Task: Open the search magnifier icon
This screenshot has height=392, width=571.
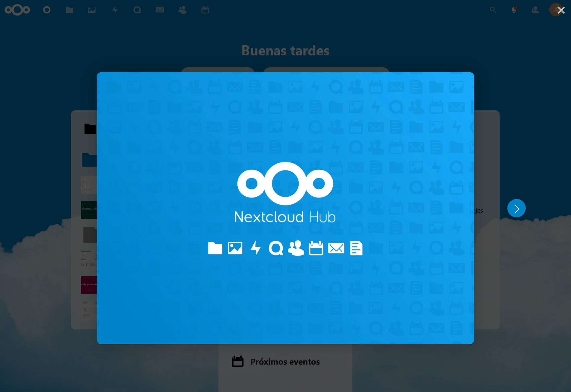Action: 493,10
